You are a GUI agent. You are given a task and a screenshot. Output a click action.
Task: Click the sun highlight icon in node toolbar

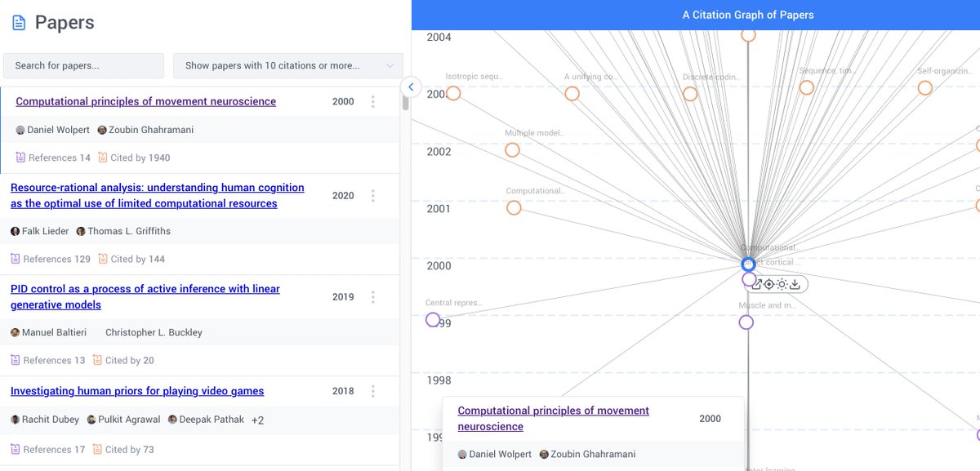tap(782, 284)
